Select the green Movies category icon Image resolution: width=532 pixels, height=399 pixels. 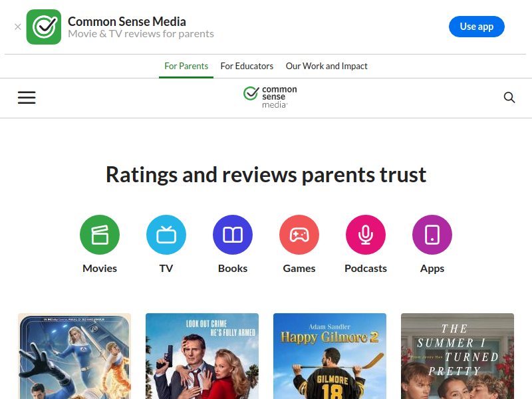point(100,235)
